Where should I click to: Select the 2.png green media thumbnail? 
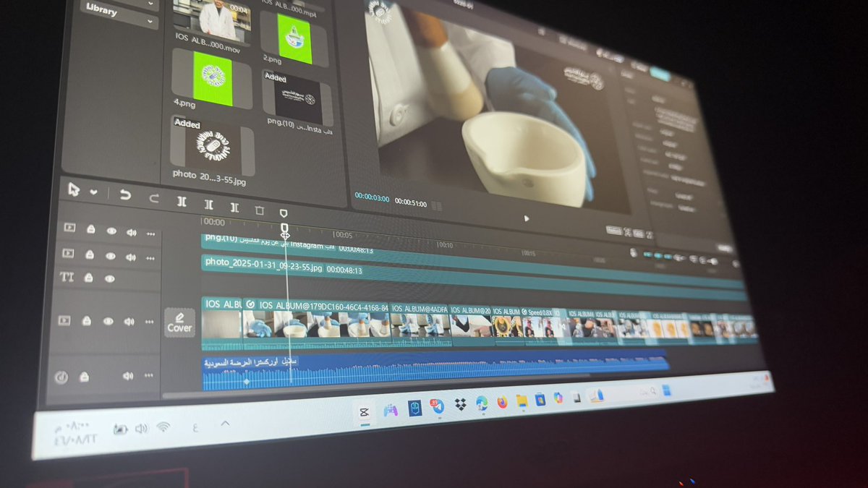[x=295, y=40]
